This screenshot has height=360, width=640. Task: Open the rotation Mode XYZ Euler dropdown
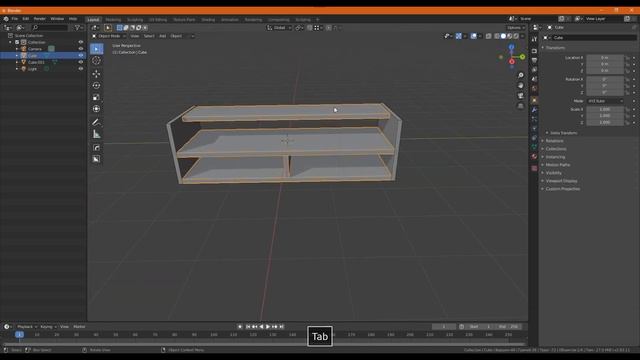point(605,101)
